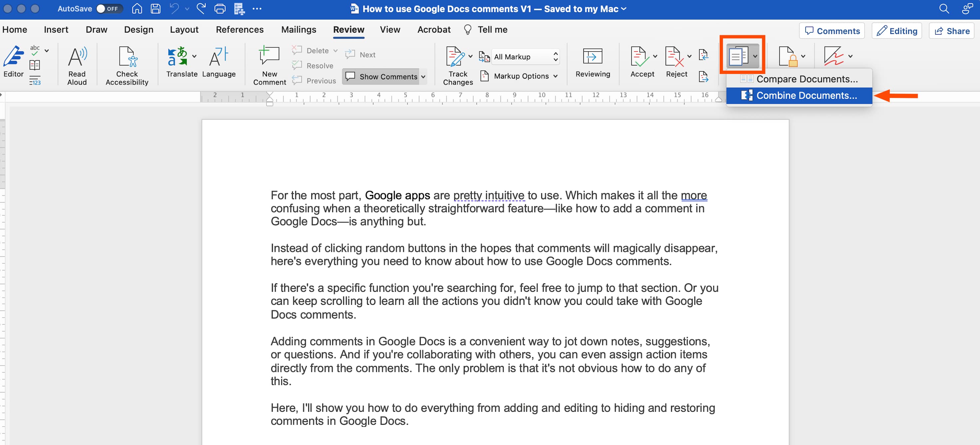Show the word count icon
This screenshot has width=980, height=445.
(35, 80)
